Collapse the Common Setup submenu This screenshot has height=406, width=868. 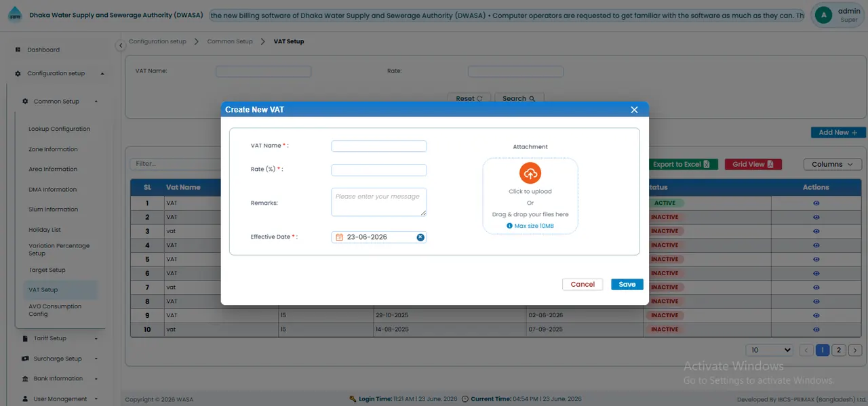(x=60, y=102)
